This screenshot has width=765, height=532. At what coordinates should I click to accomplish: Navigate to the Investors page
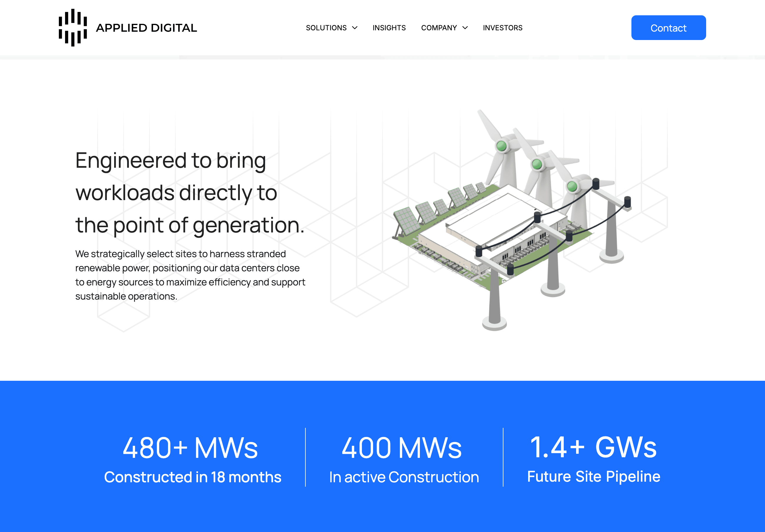click(503, 28)
